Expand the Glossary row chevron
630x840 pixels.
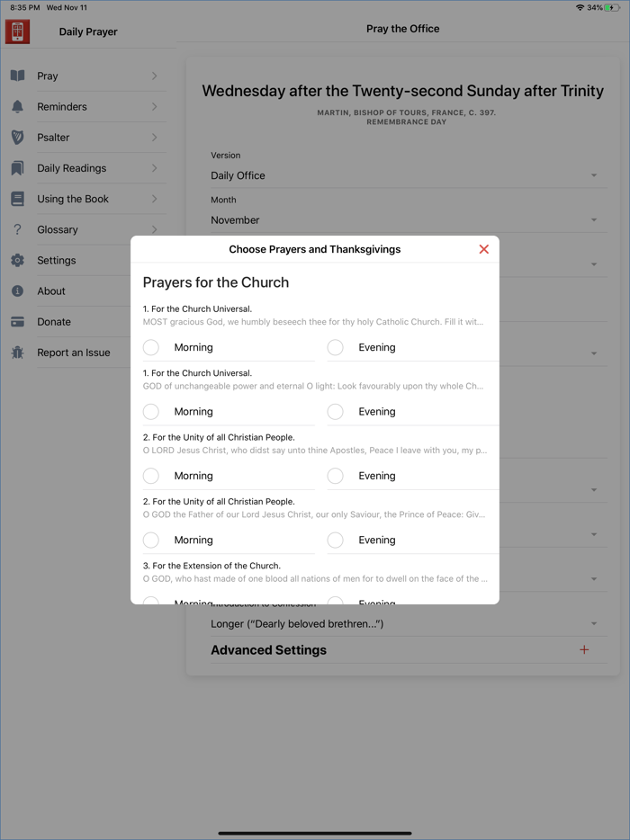point(155,229)
